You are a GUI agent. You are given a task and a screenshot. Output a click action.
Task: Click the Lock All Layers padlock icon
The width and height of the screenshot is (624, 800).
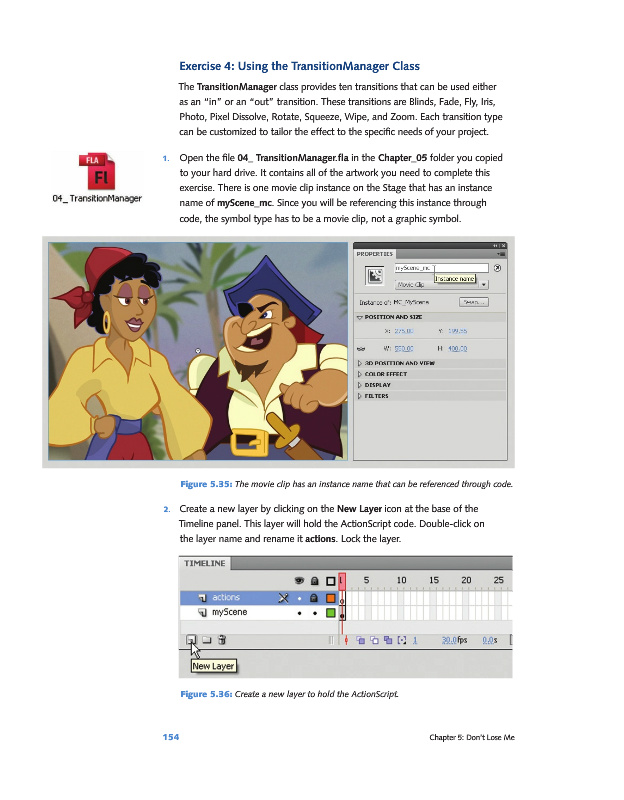(314, 579)
